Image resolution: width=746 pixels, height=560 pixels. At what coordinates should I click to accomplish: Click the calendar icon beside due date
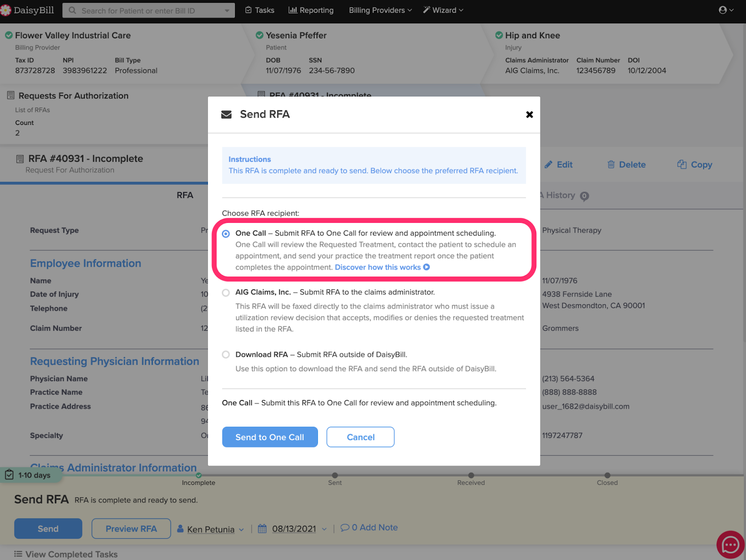tap(262, 529)
